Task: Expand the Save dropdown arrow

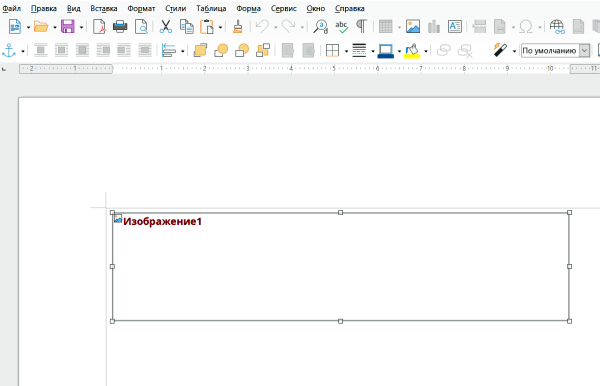Action: pos(81,28)
